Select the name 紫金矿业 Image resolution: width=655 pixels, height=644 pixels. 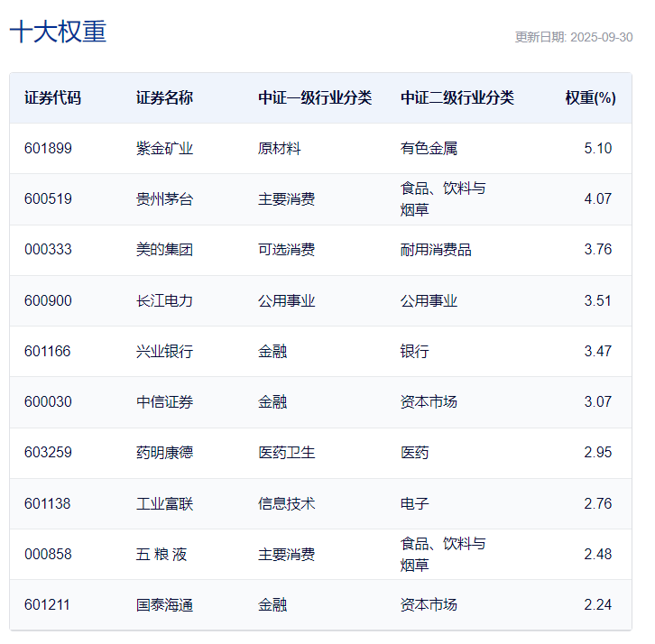(164, 148)
